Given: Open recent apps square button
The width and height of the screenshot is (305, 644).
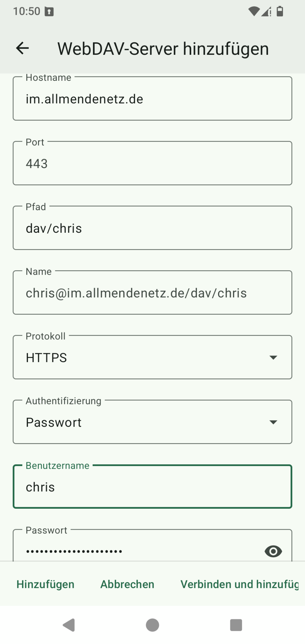Looking at the screenshot, I should [236, 625].
